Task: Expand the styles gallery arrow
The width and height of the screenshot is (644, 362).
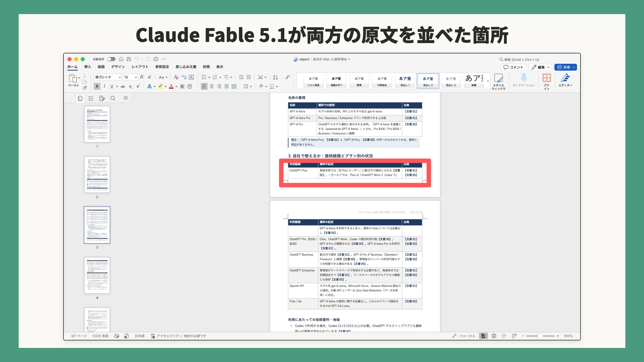Action: (488, 81)
